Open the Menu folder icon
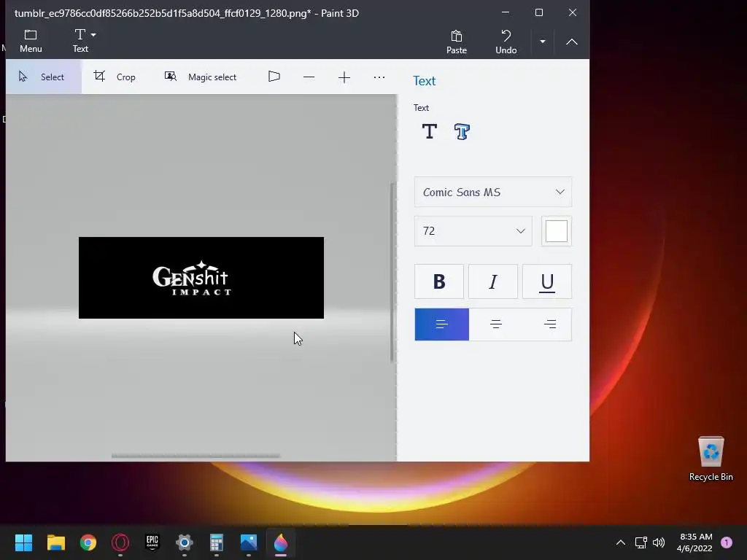 point(31,41)
